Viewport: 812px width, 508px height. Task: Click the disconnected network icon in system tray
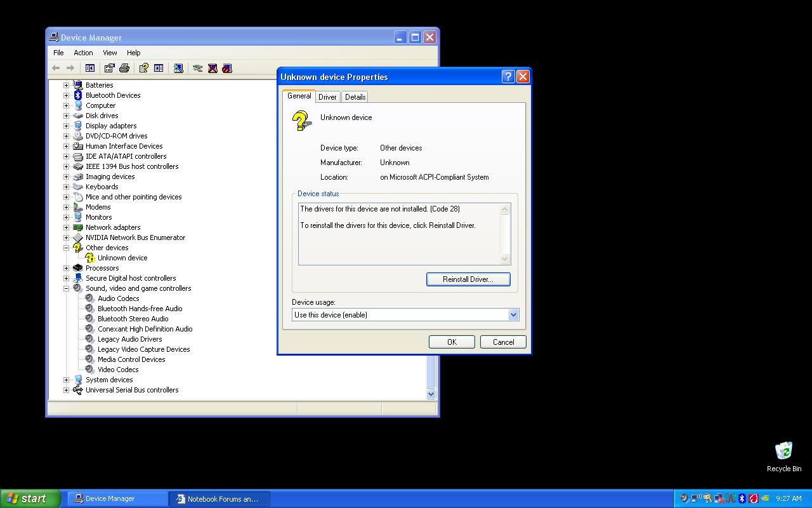coord(719,498)
